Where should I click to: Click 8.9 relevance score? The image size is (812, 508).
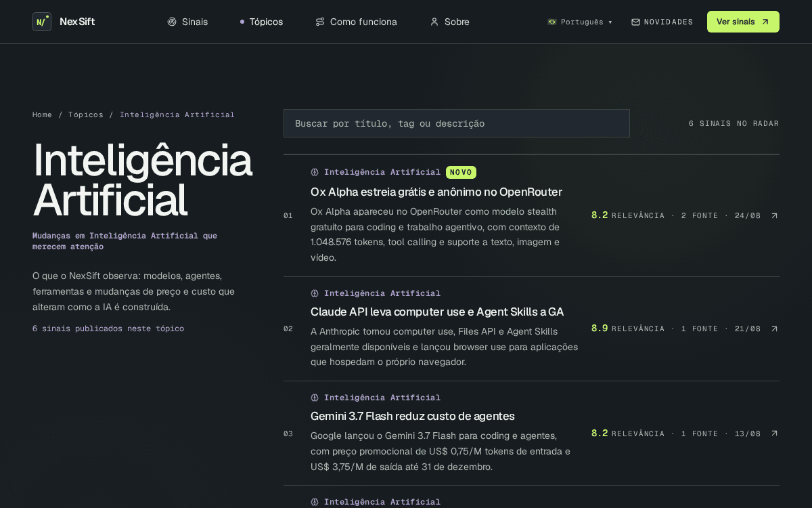600,329
